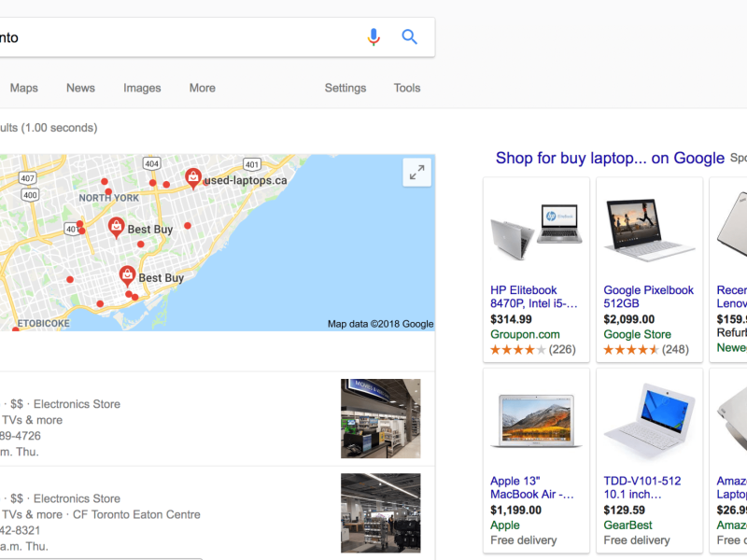This screenshot has width=747, height=560.
Task: Select the lower Best Buy map pin
Action: [127, 276]
